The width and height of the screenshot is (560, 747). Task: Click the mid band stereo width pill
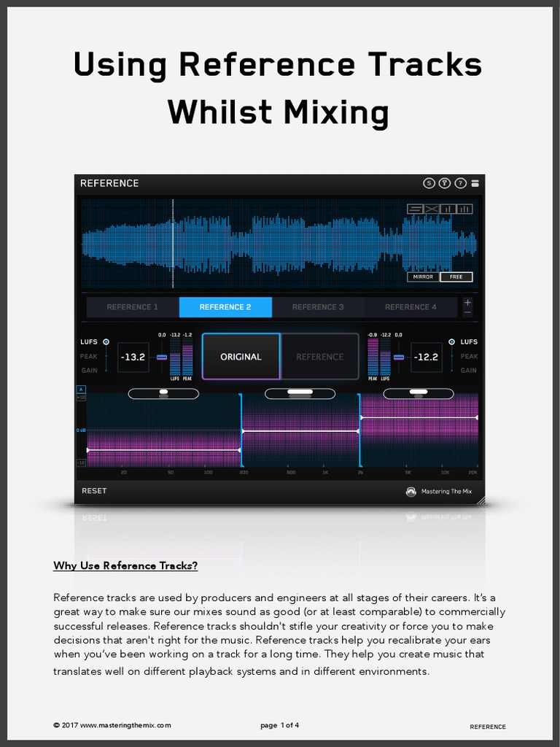coord(300,393)
